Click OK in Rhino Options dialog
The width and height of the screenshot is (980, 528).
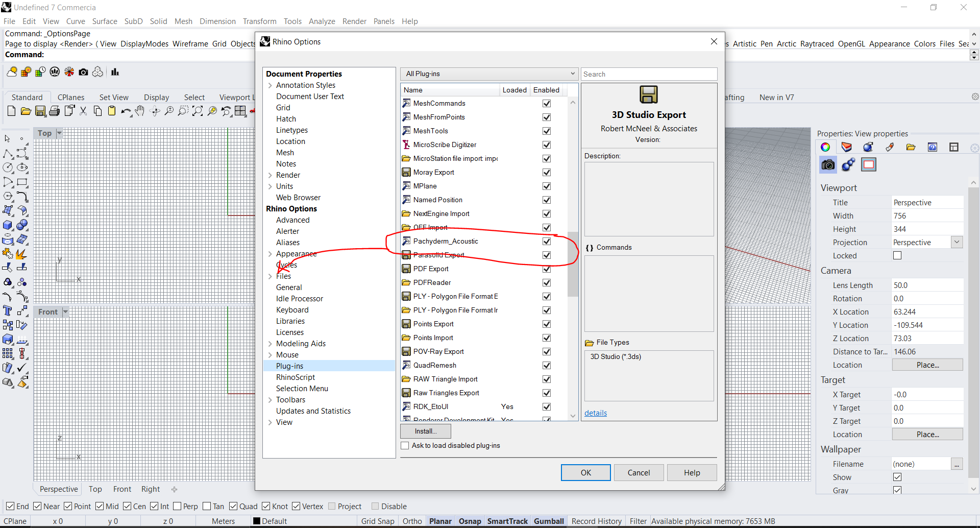tap(585, 472)
